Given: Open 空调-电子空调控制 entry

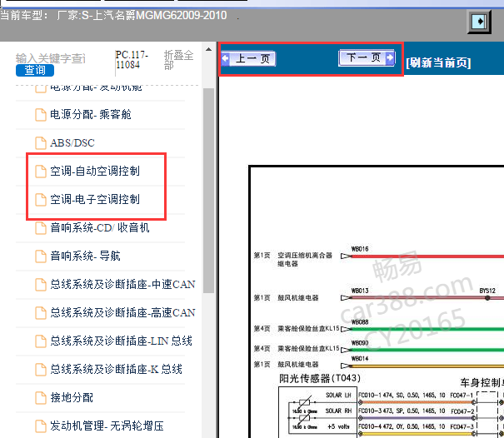Looking at the screenshot, I should click(x=95, y=200).
